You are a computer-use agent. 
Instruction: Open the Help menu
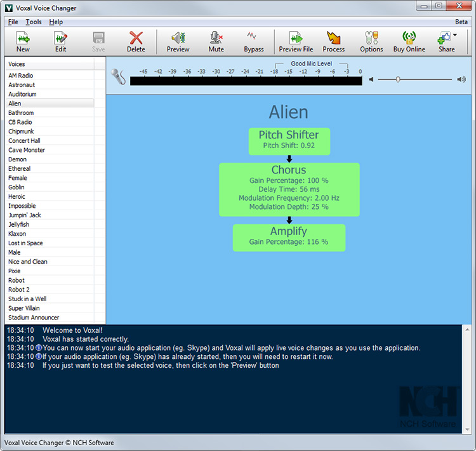tap(56, 22)
